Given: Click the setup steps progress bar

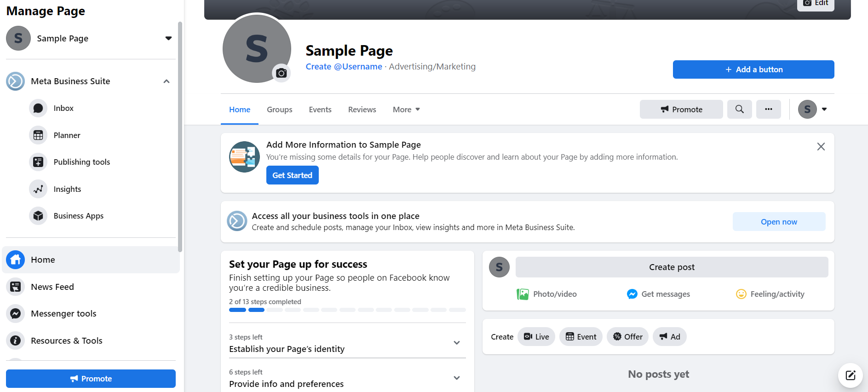Looking at the screenshot, I should (x=347, y=310).
